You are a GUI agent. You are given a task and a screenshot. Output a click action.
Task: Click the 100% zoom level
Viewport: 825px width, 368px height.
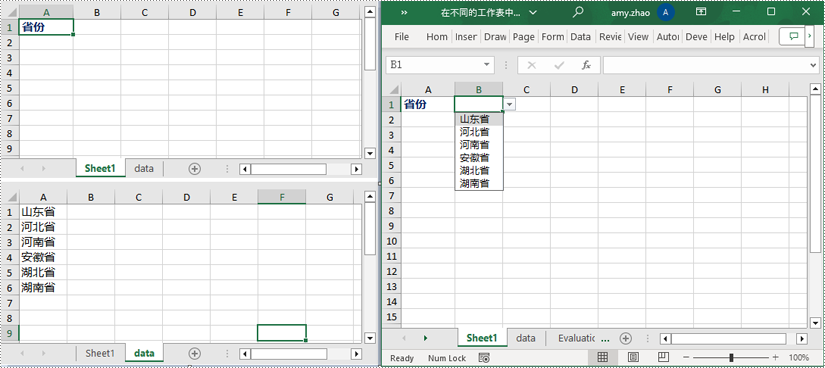[x=799, y=358]
